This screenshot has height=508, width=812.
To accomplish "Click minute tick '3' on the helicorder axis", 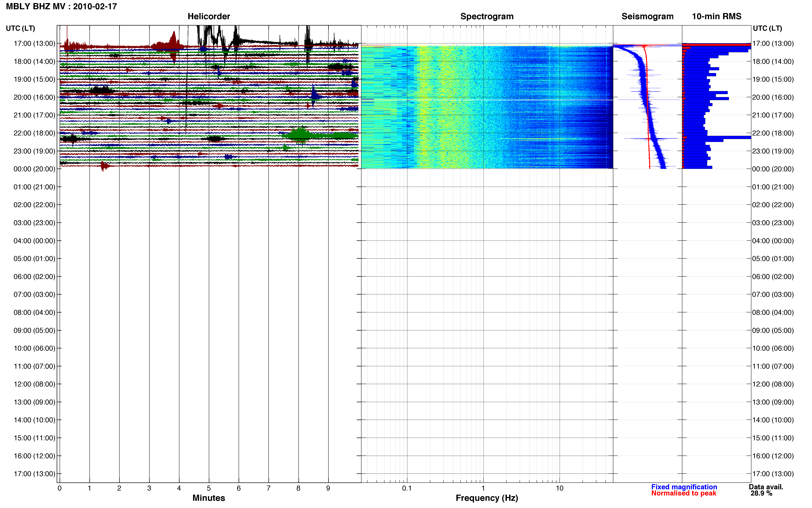I will 149,488.
